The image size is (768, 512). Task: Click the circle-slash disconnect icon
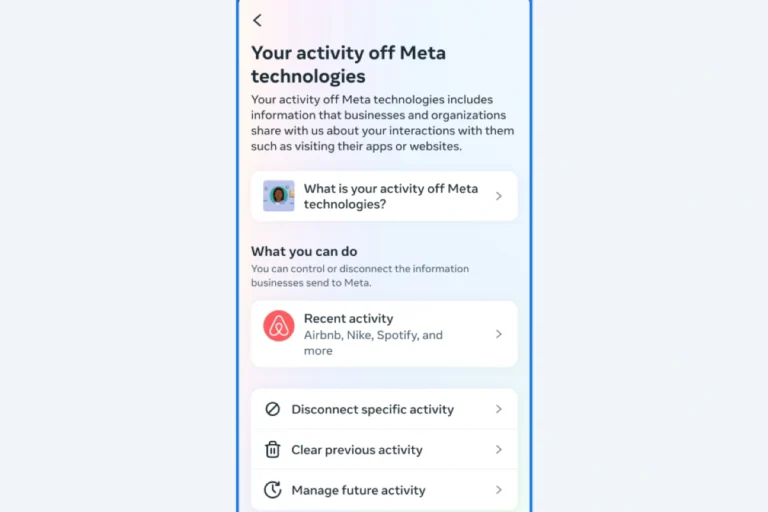[x=272, y=409]
